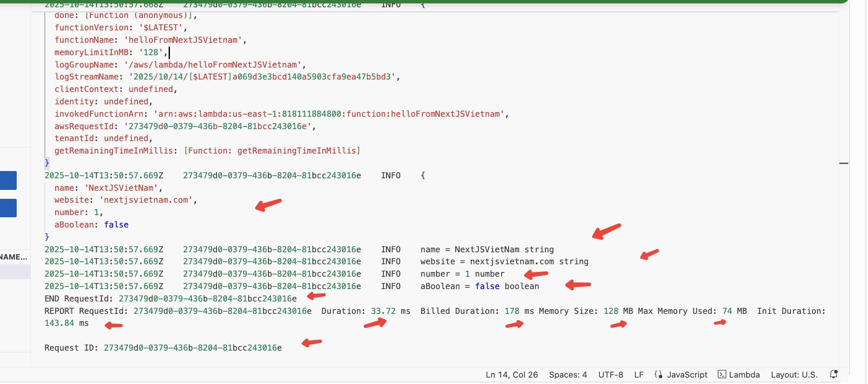Click opening brace of the NextJSVietNam object log
868x384 pixels.
(422, 175)
